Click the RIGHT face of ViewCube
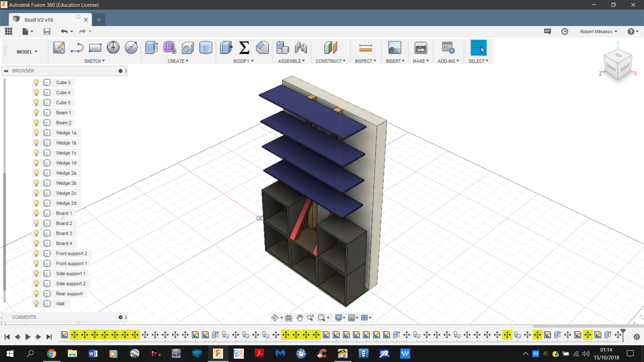Viewport: 644px width, 362px height. 625,68
